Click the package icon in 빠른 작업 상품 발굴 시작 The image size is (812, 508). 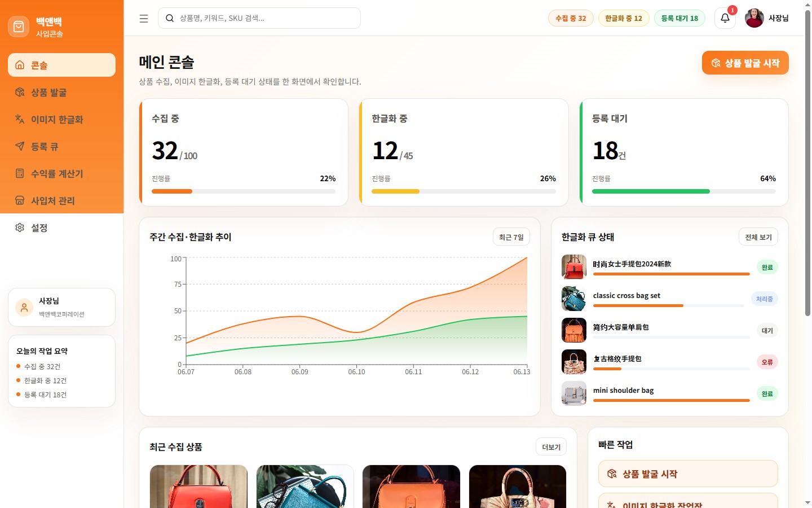pos(612,474)
